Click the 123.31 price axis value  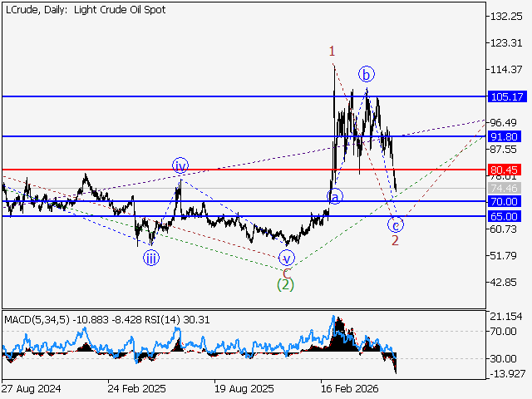tap(506, 42)
